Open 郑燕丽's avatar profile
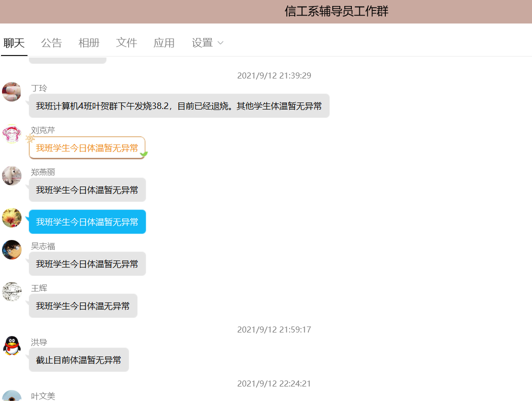 pos(12,176)
